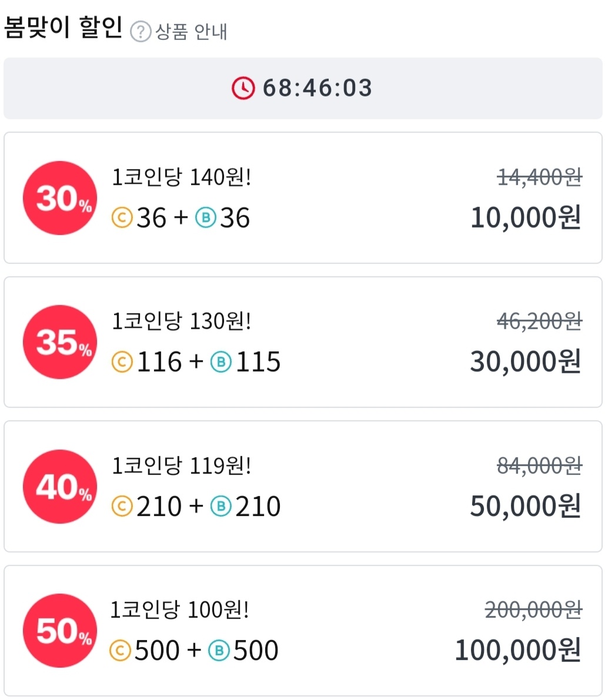
Task: Click the 68:46:03 countdown banner
Action: (x=303, y=88)
